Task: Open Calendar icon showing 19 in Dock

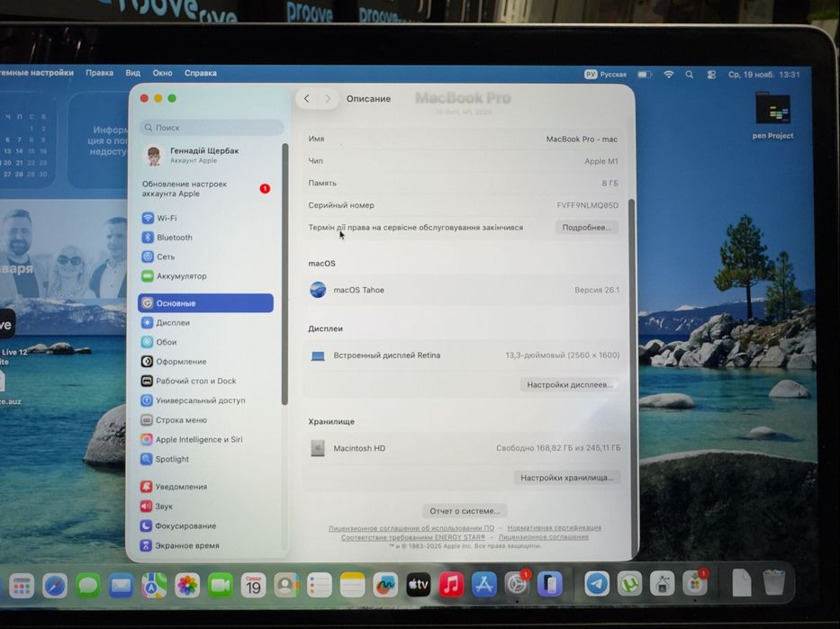Action: (x=253, y=586)
